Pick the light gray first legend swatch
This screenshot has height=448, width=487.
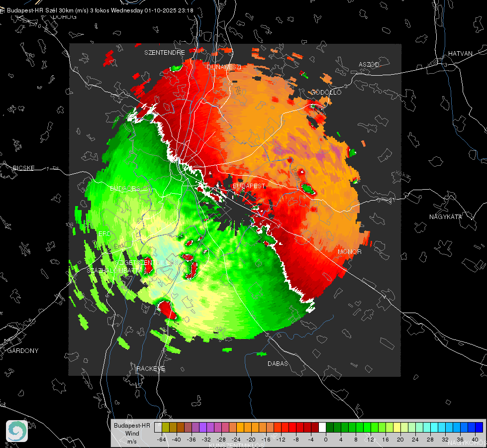pos(158,427)
